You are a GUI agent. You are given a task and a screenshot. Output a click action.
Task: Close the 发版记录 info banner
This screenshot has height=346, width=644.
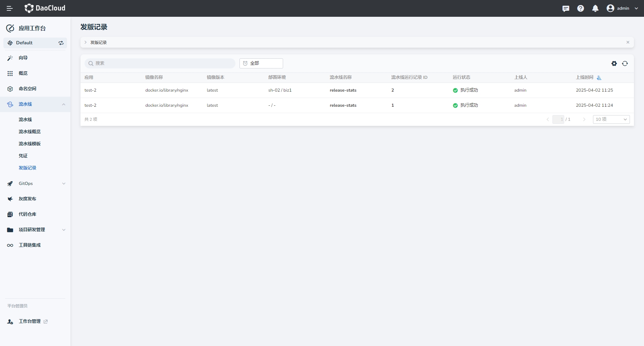pos(628,42)
